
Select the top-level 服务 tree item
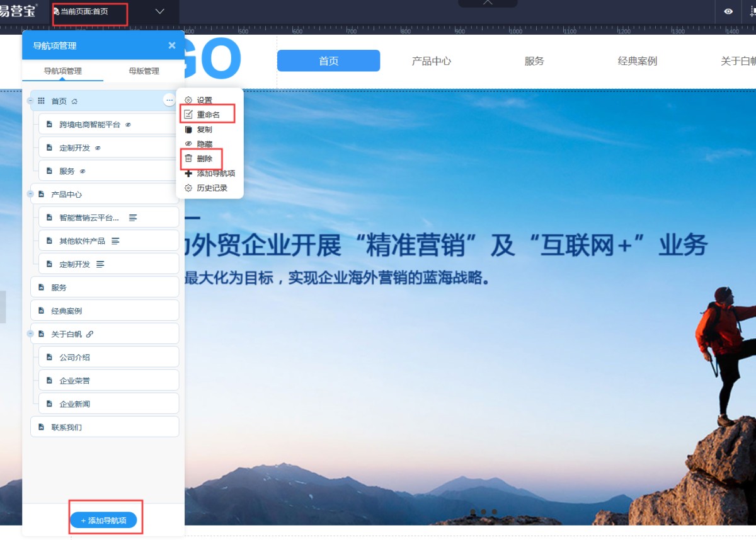105,287
